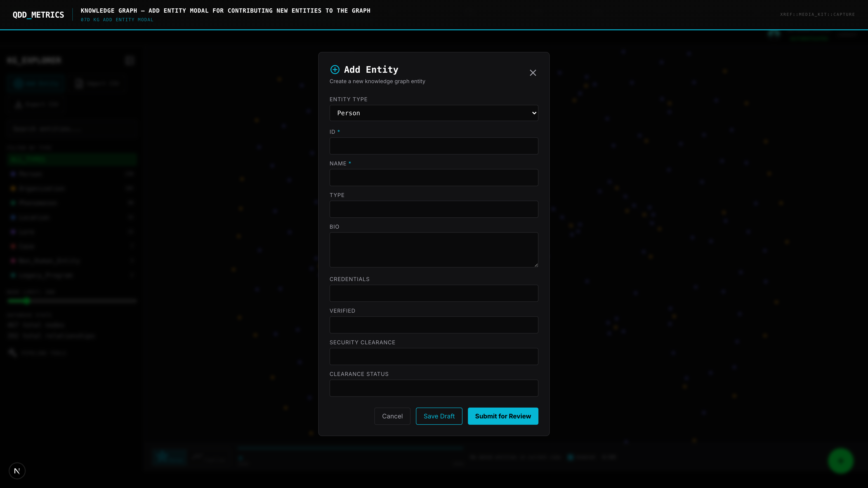Select the Type text field
Screen dimensions: 868x488
(x=433, y=209)
